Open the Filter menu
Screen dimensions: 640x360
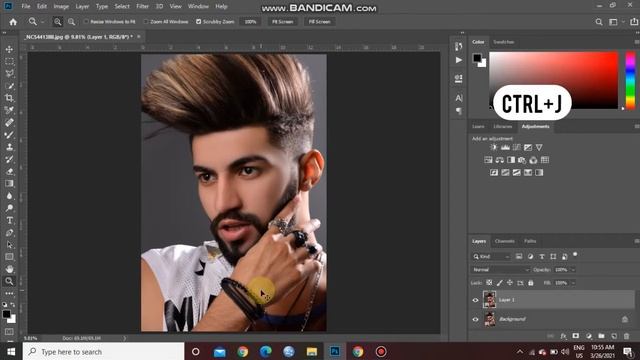pyautogui.click(x=142, y=6)
